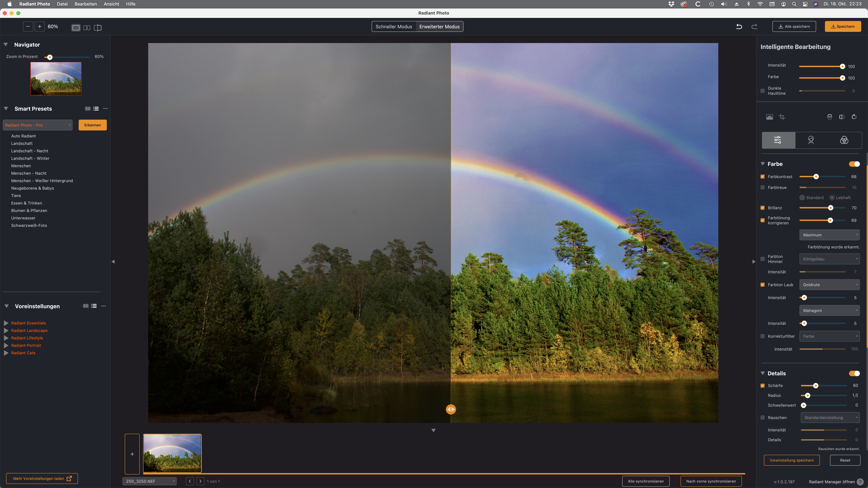Enable Dunkle Hauttöne checkbox
Image resolution: width=868 pixels, height=488 pixels.
click(763, 91)
